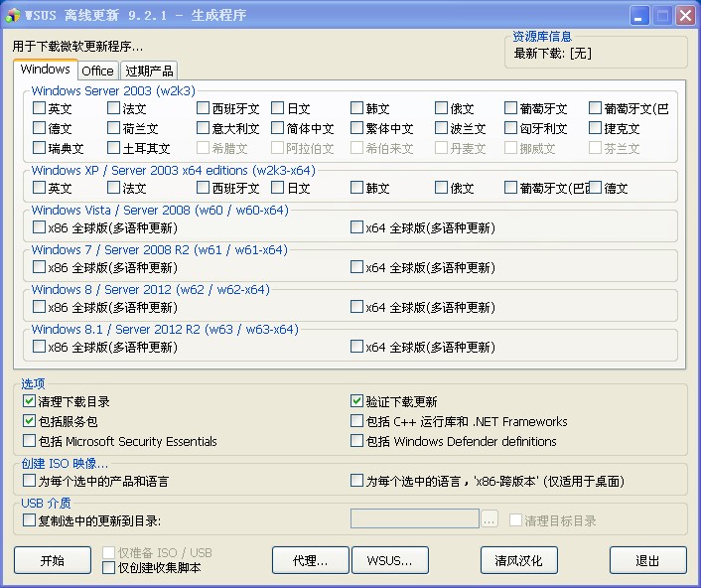The image size is (701, 588).
Task: Enable 包括 C++ 运行库和 .NET Frameworks
Action: pos(356,421)
